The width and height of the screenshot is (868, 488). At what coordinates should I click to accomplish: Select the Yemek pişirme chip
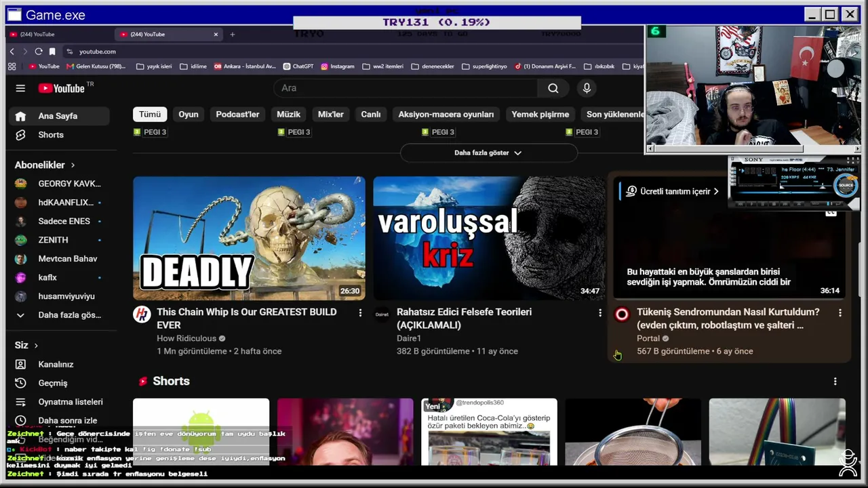[540, 115]
